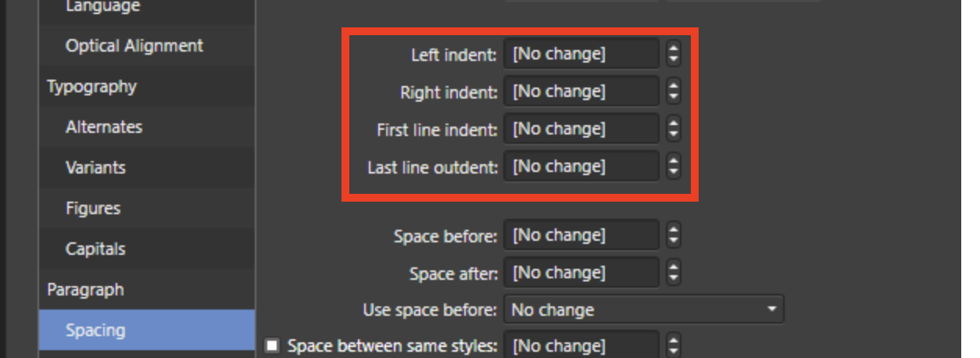
Task: Focus the Space after input field
Action: (581, 273)
